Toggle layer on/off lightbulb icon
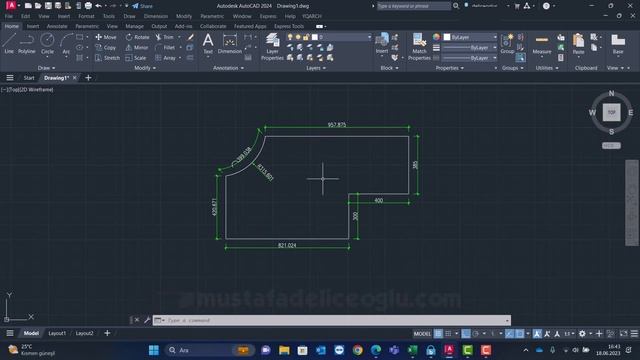The image size is (640, 360). (x=290, y=37)
